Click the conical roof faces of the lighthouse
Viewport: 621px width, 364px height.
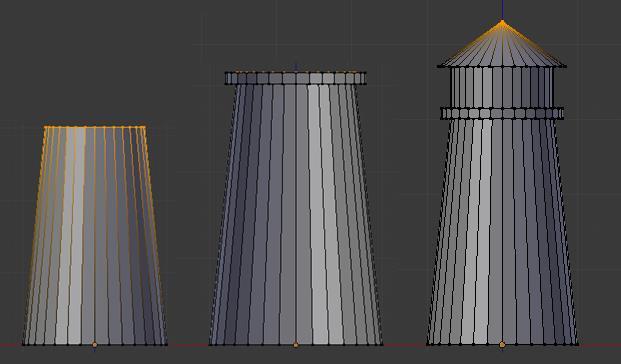(x=502, y=44)
